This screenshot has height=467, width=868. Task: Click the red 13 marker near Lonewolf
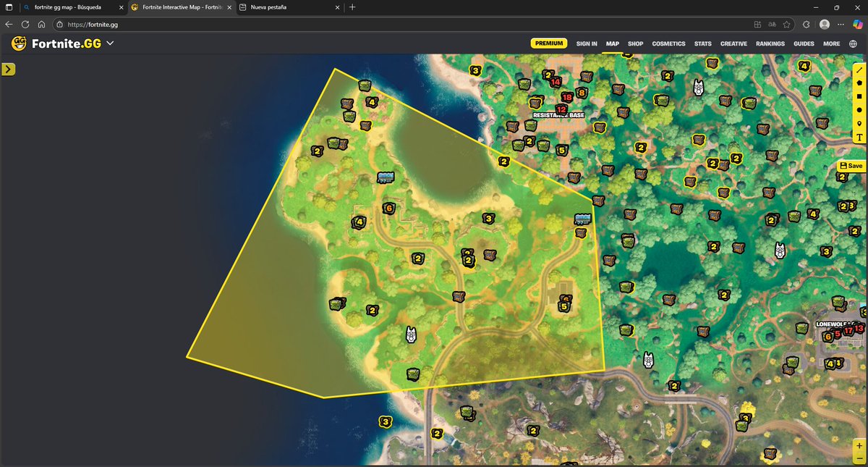(x=859, y=329)
